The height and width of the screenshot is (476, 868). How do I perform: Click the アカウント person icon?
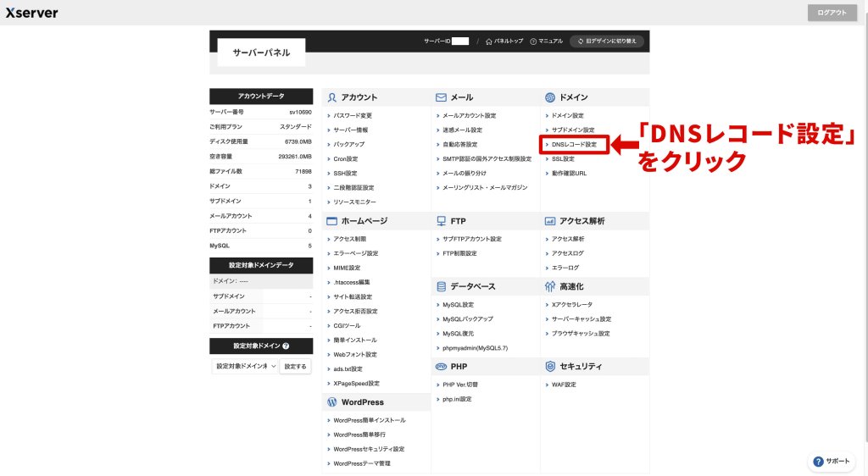[x=331, y=97]
